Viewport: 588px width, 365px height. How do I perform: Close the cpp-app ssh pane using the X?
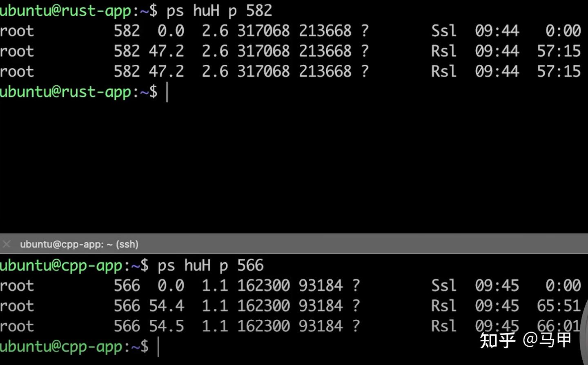pyautogui.click(x=7, y=244)
